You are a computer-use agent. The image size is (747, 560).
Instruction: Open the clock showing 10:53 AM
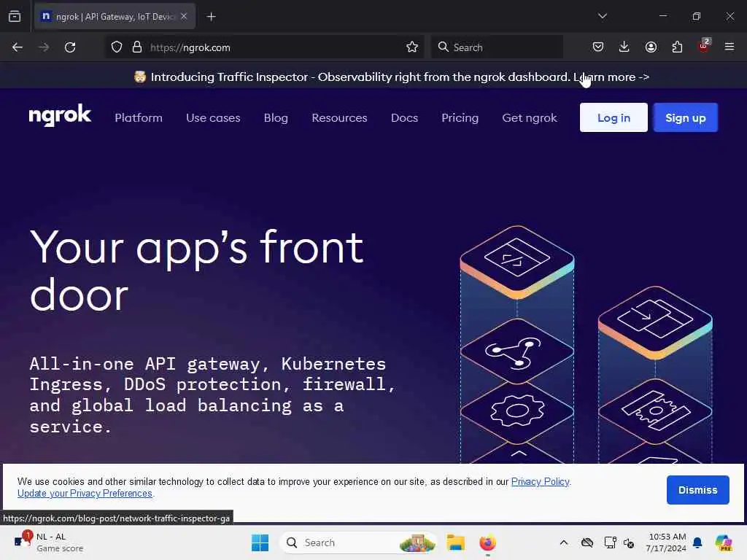click(666, 542)
